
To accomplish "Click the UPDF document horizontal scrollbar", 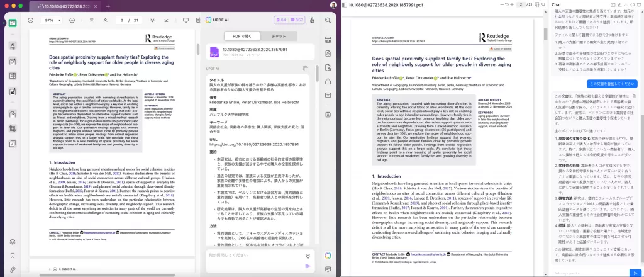I will [107, 274].
